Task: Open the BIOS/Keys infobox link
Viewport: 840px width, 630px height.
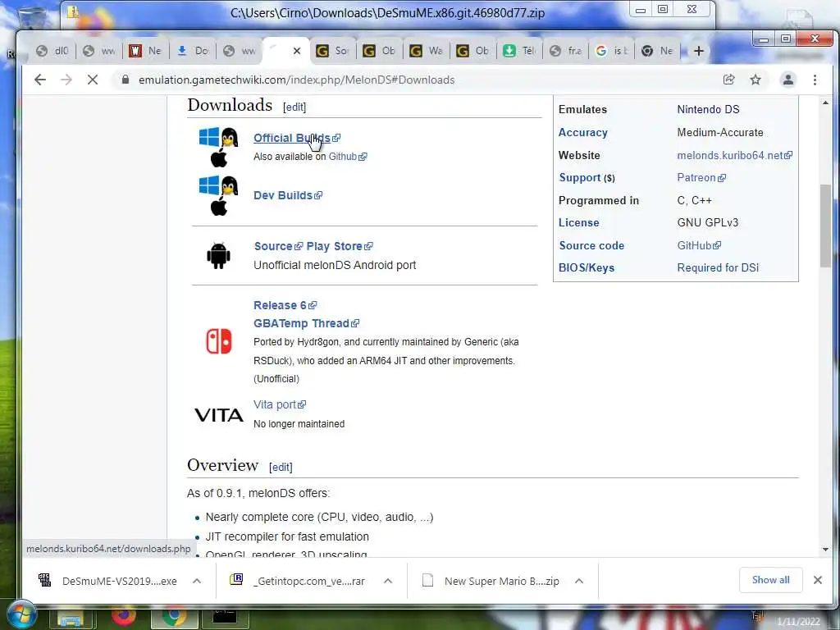Action: [x=586, y=268]
